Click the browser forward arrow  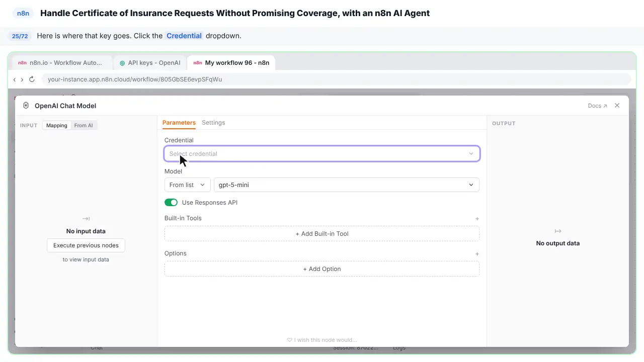pyautogui.click(x=22, y=79)
